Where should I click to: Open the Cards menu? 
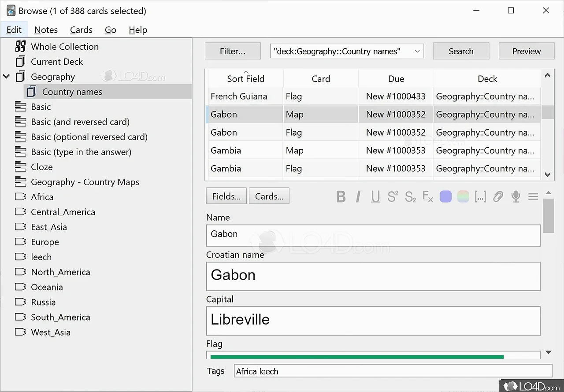(81, 30)
